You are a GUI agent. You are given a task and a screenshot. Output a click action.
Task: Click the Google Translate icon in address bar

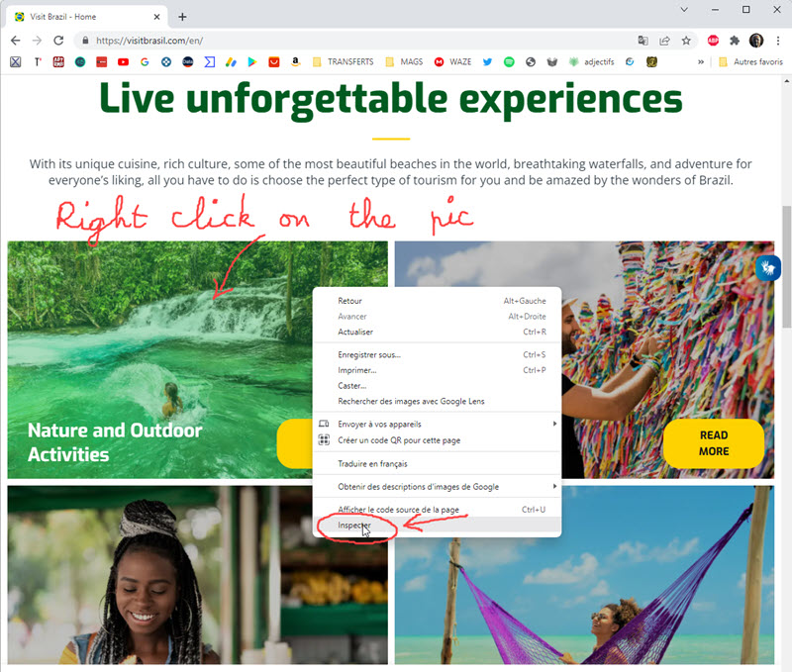643,41
